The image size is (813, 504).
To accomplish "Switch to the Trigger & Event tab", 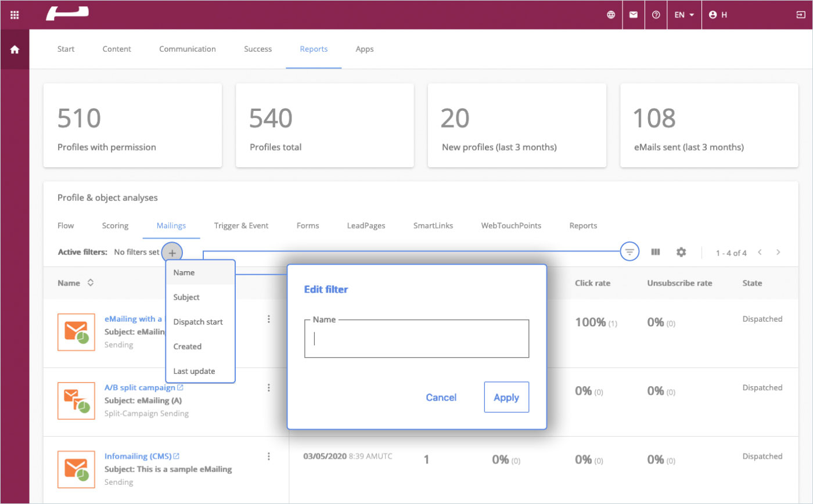I will point(241,225).
